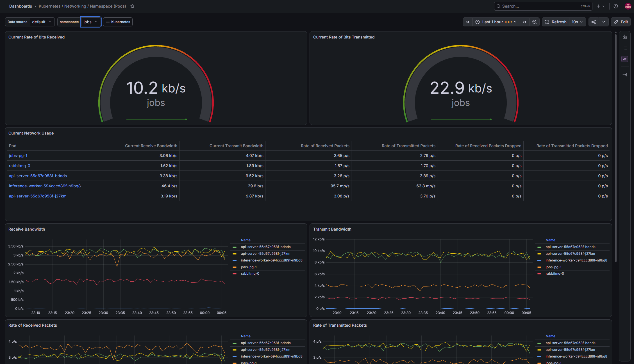634x364 pixels.
Task: Click the dashboard vertical scrollbar
Action: coord(615,148)
